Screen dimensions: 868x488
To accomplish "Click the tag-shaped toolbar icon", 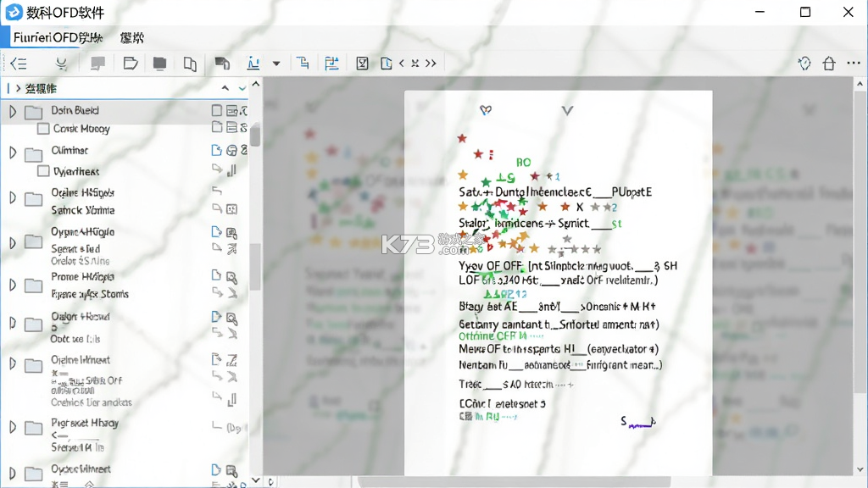I will 131,64.
